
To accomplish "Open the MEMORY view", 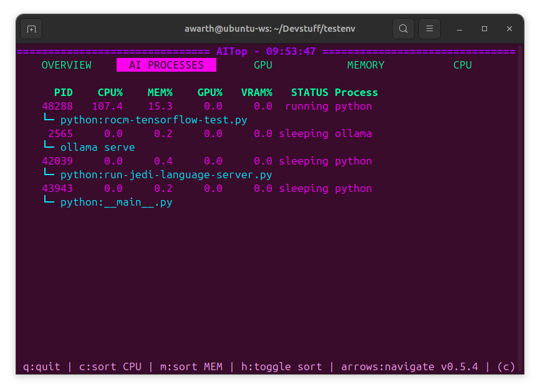I will pyautogui.click(x=365, y=65).
